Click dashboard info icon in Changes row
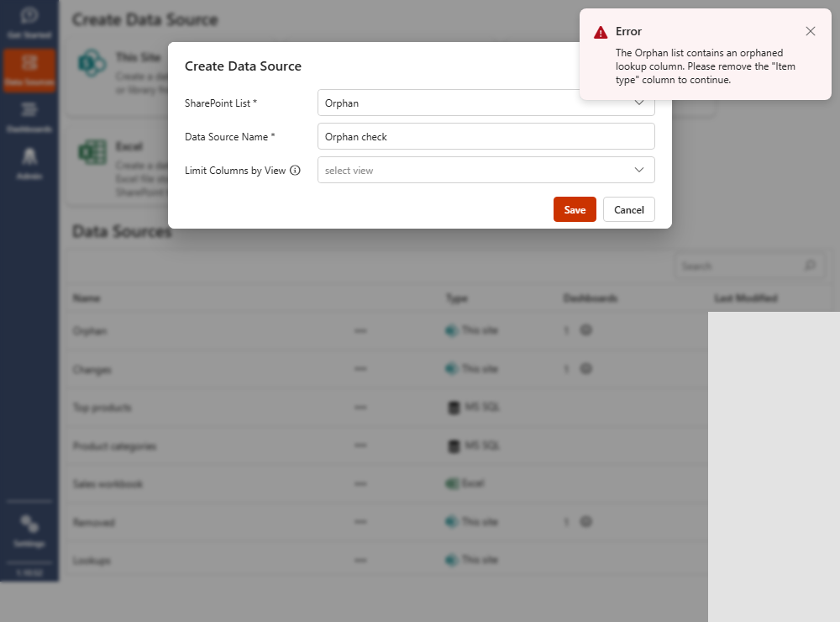The width and height of the screenshot is (840, 622). [586, 369]
